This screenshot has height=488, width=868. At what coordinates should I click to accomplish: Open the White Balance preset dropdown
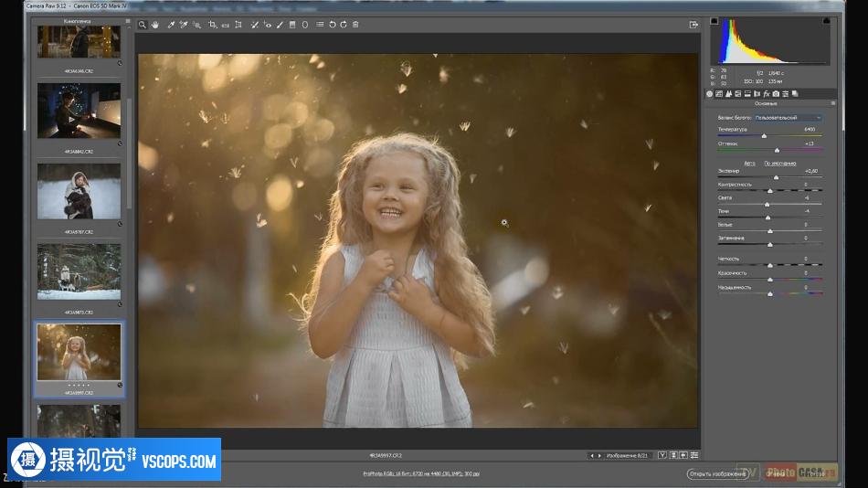click(788, 118)
